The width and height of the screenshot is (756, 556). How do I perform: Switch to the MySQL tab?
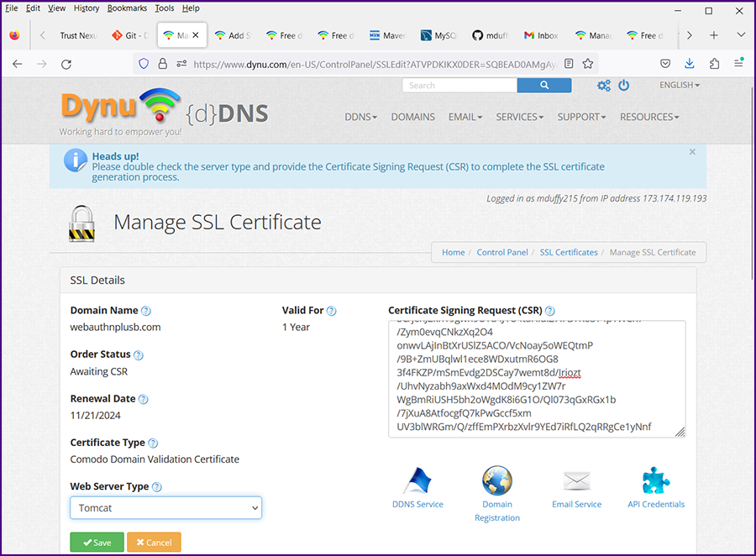click(439, 35)
